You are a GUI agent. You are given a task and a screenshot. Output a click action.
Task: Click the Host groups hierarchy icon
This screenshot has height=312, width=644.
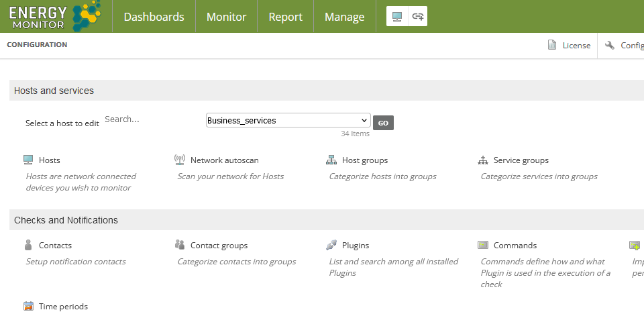click(x=331, y=160)
